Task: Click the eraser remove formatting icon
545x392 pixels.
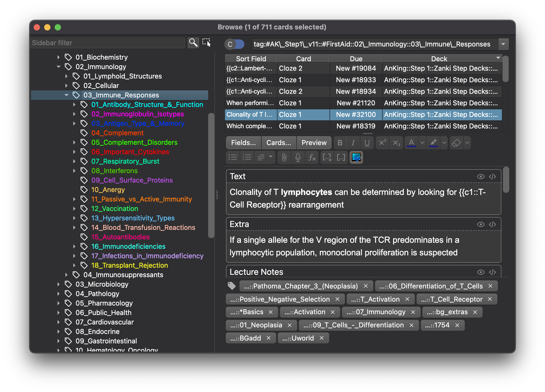Action: click(456, 143)
